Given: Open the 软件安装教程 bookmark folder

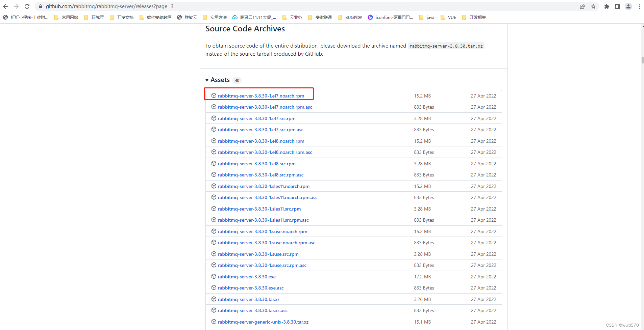Looking at the screenshot, I should [x=155, y=17].
